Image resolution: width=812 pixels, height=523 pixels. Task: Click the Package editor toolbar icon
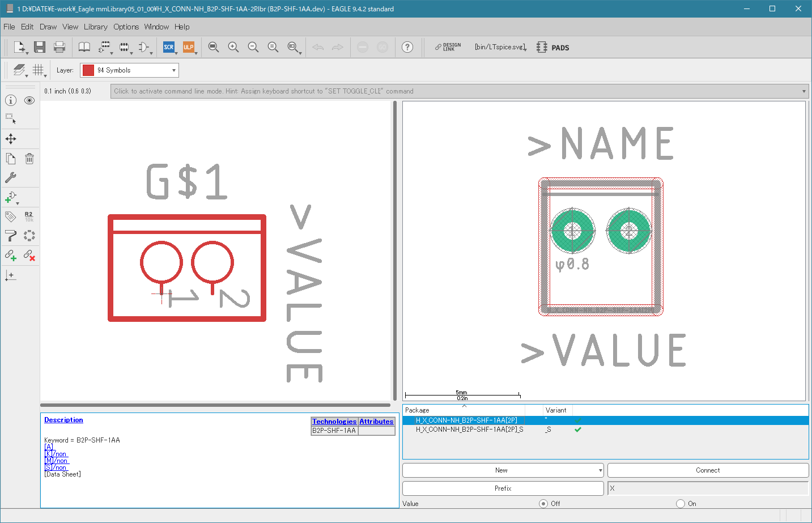point(124,47)
